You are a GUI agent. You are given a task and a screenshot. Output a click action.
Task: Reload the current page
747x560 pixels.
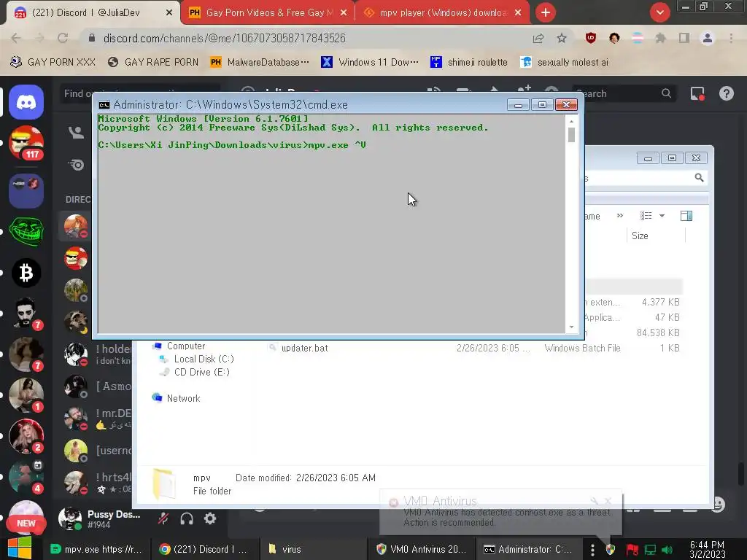click(x=63, y=38)
